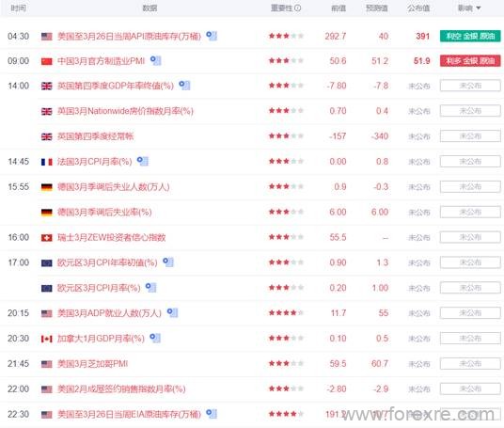Open chart icon next to 英国第四季度GDP年率终值
The width and height of the screenshot is (504, 428).
point(184,86)
